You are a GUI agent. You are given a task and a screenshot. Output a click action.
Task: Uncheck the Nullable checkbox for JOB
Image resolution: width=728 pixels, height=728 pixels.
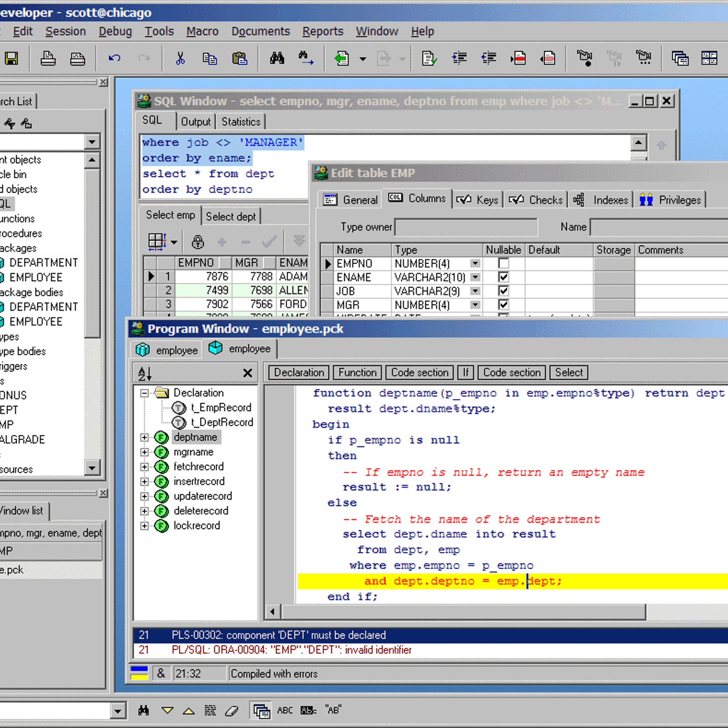(x=503, y=291)
